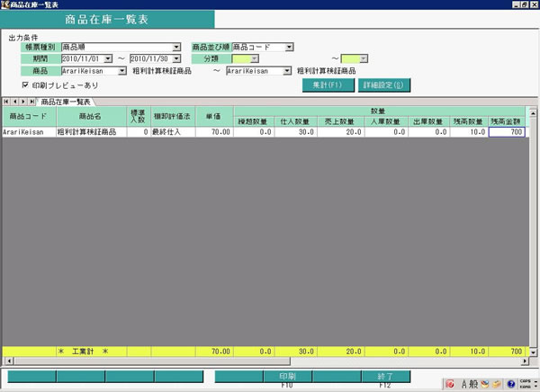Click the grid up scroll arrow
540x392 pixels.
tap(533, 113)
